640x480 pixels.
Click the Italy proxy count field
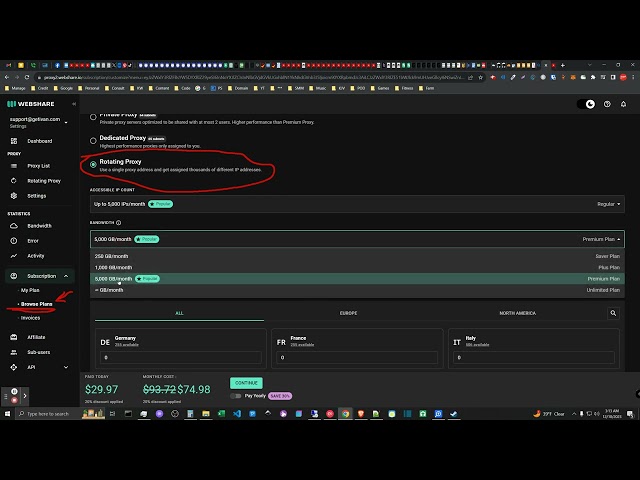[534, 358]
